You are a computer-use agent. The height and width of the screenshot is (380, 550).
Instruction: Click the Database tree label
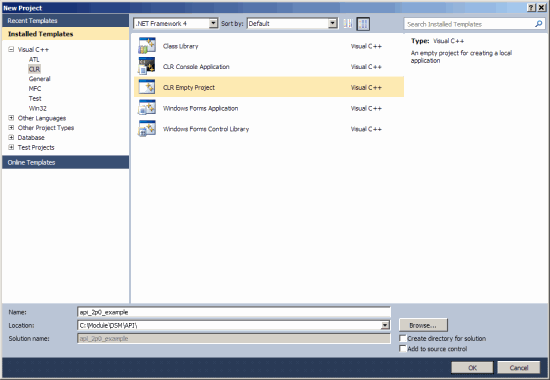(x=31, y=138)
